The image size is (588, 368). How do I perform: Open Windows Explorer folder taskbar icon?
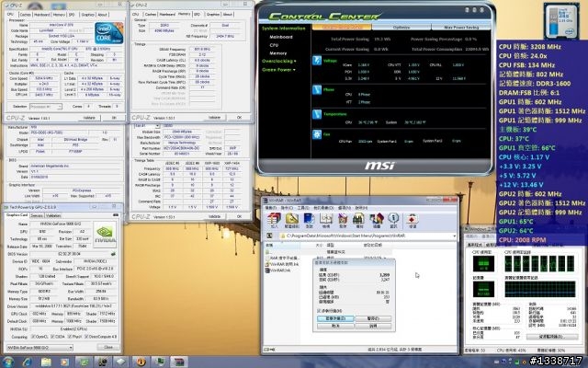46,362
